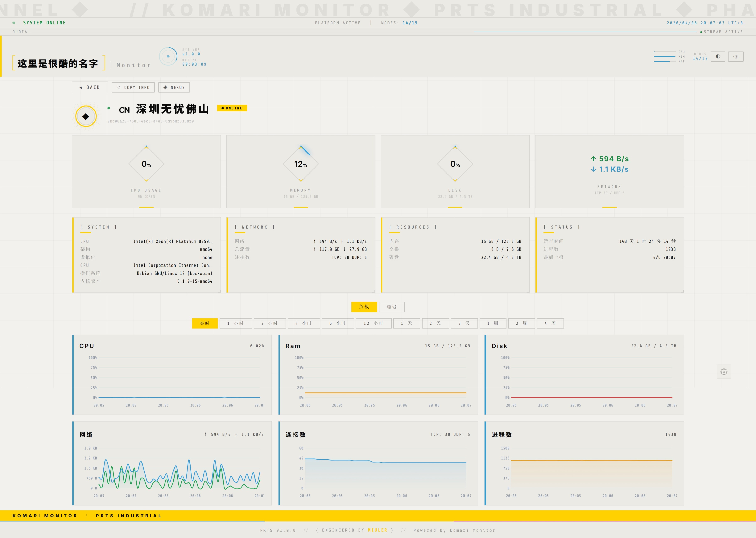Click the COPY INFO button

coord(133,87)
